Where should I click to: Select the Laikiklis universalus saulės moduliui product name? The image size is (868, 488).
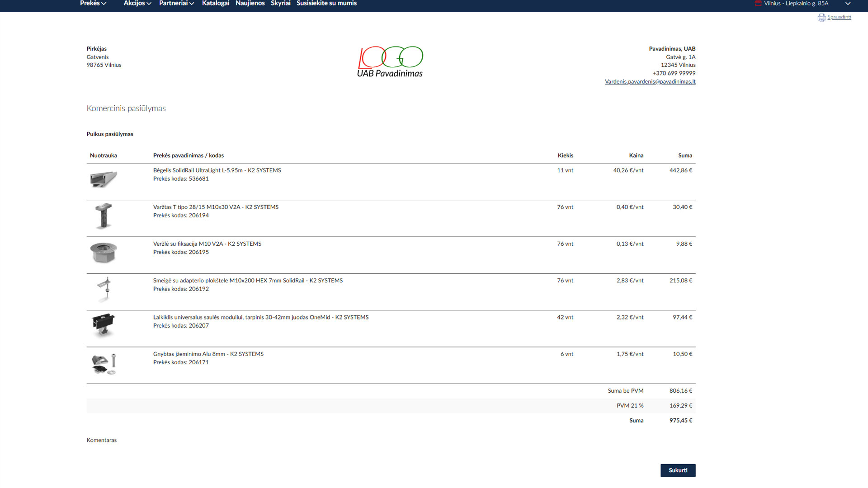click(261, 318)
